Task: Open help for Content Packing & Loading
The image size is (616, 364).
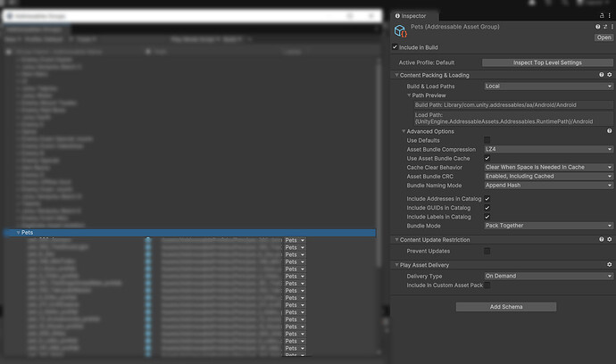Action: (601, 75)
